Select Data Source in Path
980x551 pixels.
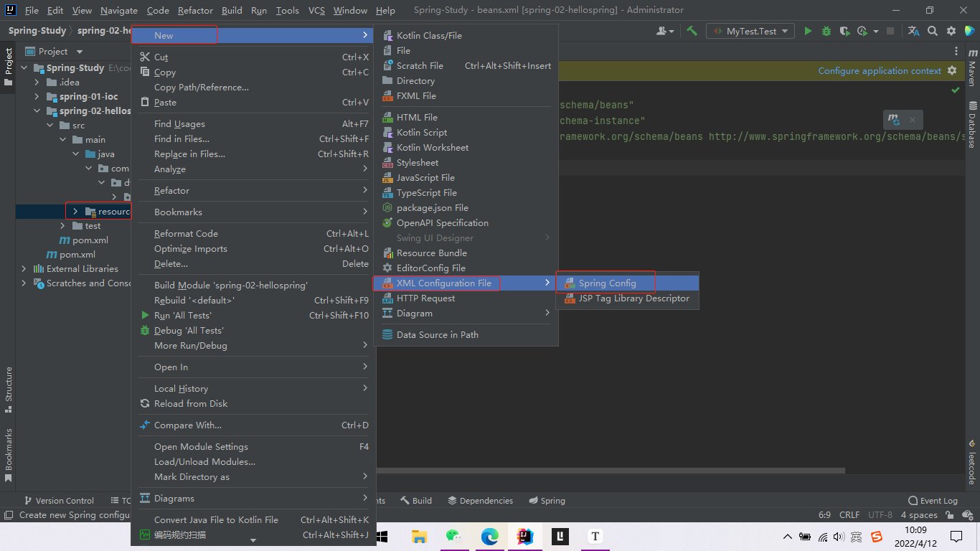point(466,335)
